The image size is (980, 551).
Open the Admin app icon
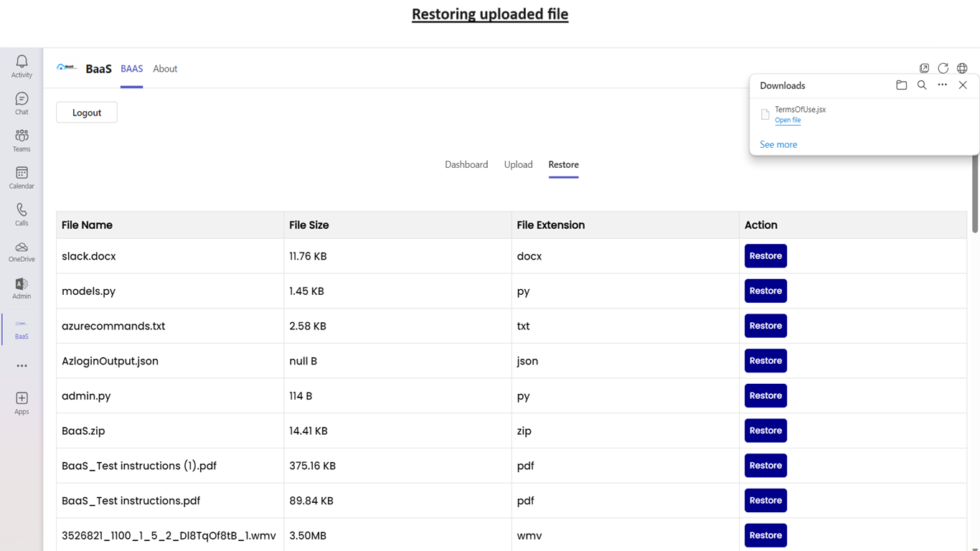(x=22, y=284)
